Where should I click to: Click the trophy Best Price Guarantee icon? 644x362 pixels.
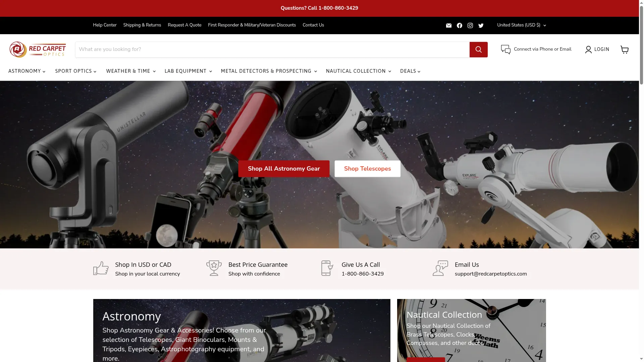click(x=214, y=268)
